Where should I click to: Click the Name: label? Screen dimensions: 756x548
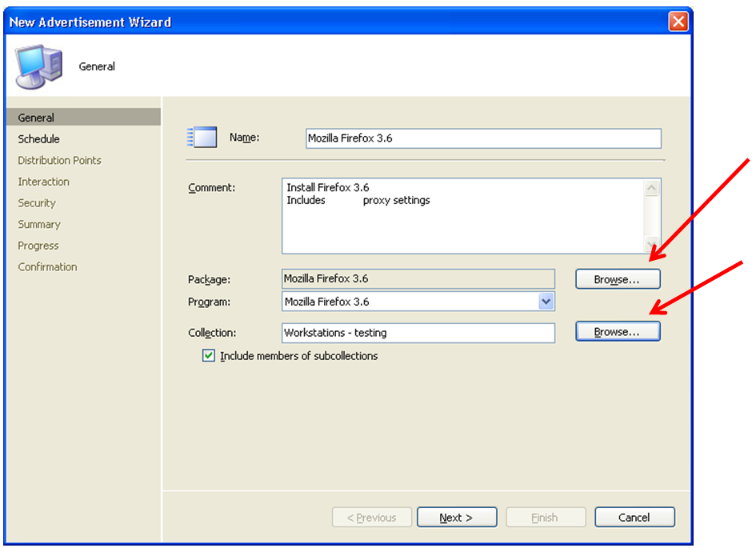click(245, 138)
